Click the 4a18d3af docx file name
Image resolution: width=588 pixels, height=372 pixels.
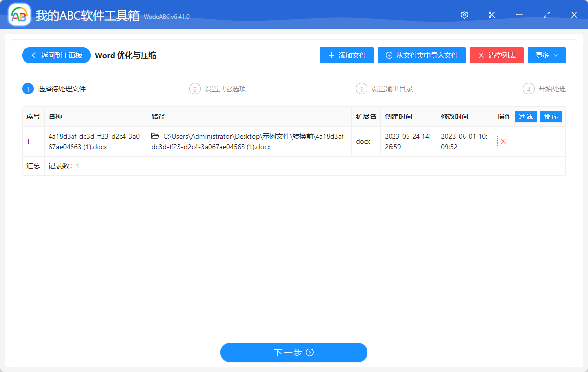click(95, 141)
